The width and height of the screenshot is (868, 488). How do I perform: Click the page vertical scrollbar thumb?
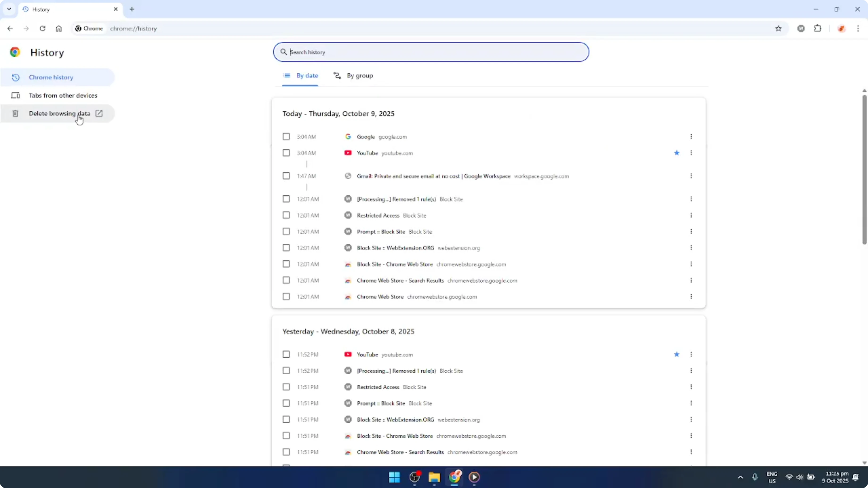864,170
